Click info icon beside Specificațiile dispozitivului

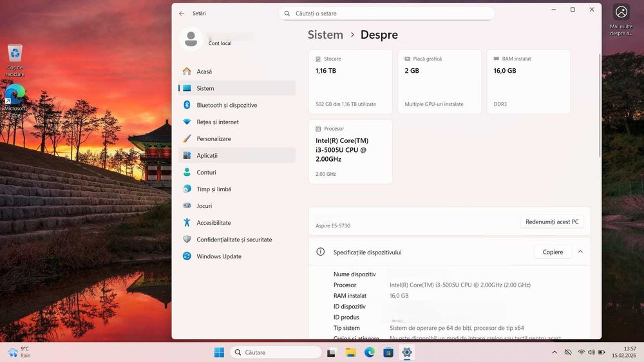coord(320,252)
